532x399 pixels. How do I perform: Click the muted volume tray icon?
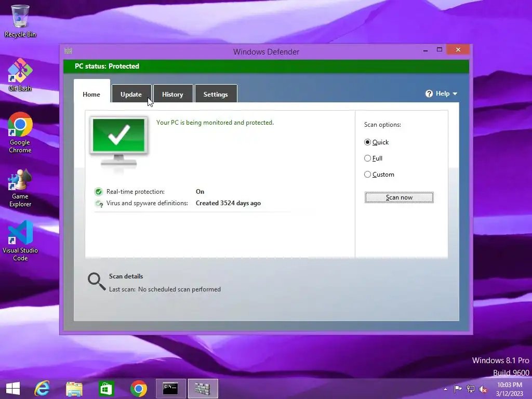pos(483,389)
